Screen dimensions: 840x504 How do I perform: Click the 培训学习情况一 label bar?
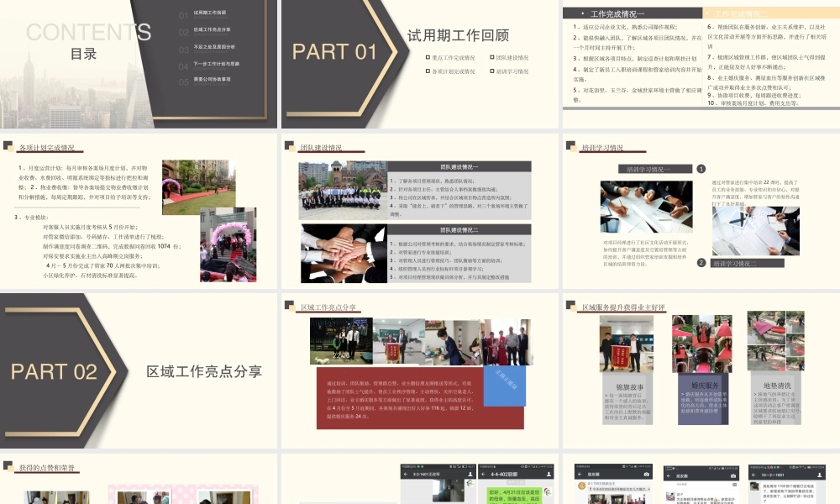tap(655, 169)
